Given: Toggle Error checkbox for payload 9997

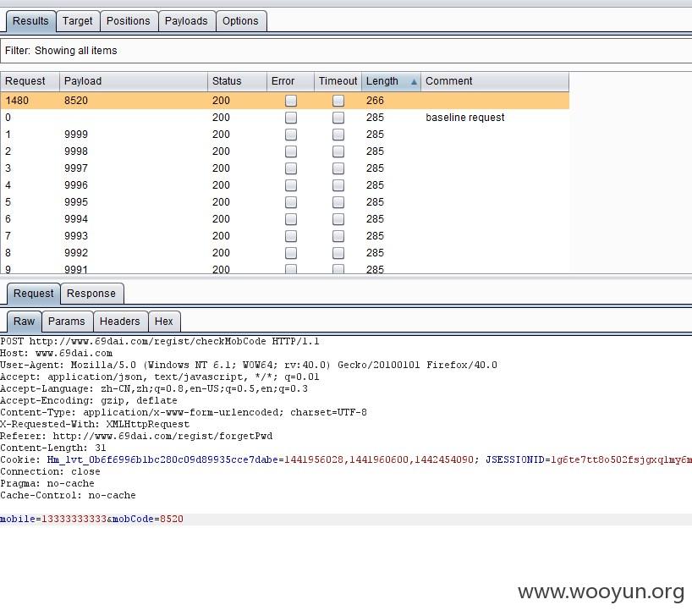Looking at the screenshot, I should coord(291,168).
